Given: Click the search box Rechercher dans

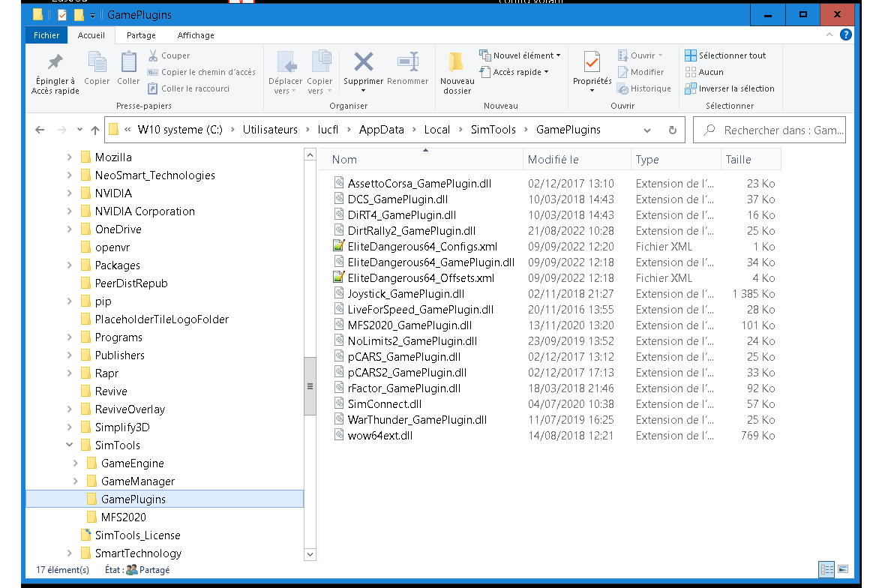Looking at the screenshot, I should coord(769,130).
